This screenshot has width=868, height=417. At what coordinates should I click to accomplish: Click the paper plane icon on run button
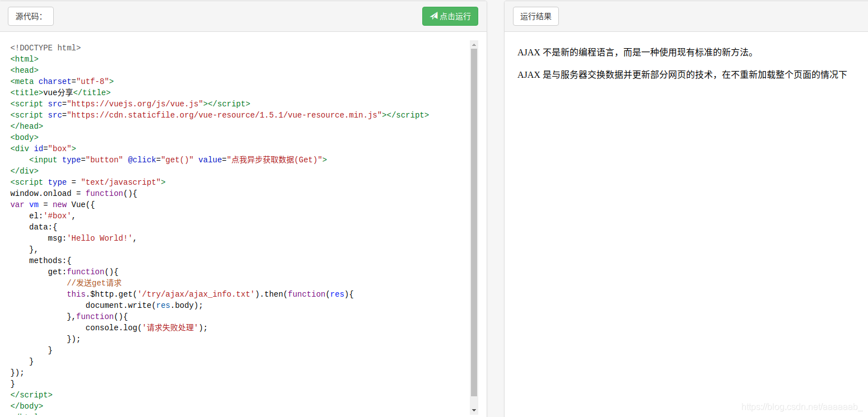[x=433, y=16]
